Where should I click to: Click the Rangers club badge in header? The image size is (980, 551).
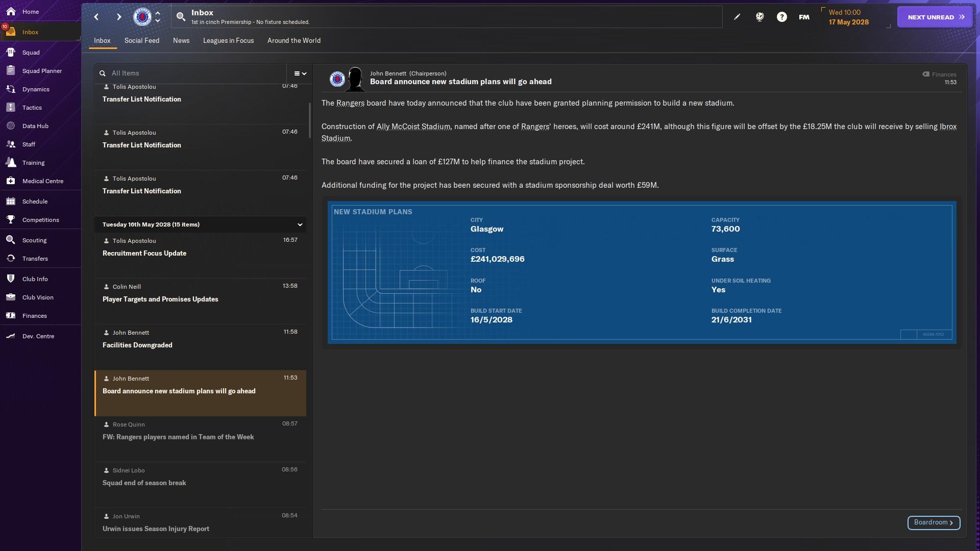(142, 17)
